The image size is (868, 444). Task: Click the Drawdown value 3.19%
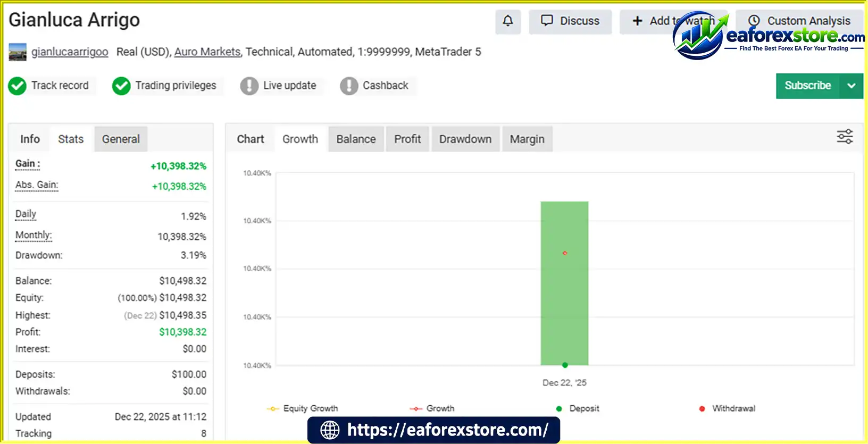[194, 255]
